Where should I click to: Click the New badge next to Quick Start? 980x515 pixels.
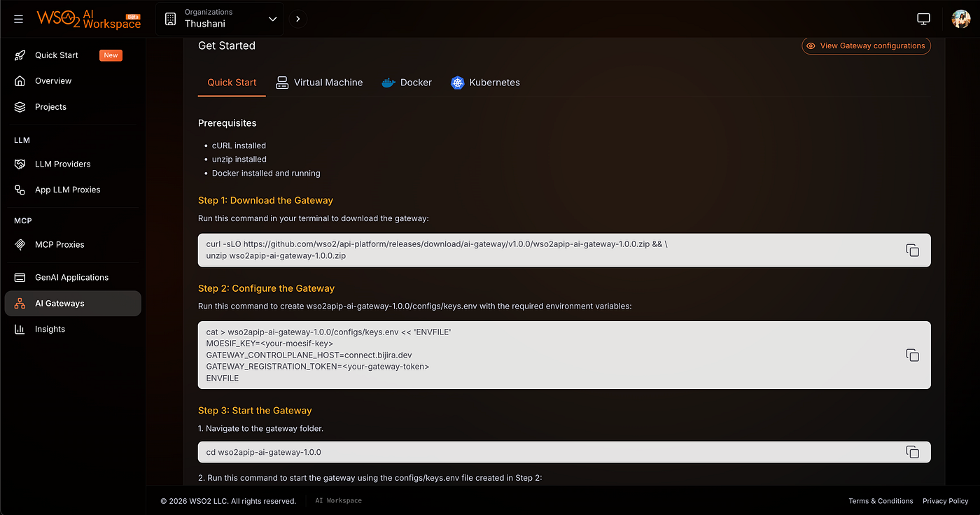(x=111, y=55)
